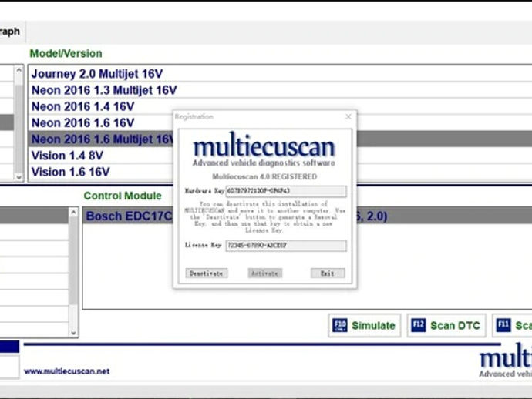Select Neon 2016 1.3 Multijet 16V
532x399 pixels.
click(x=280, y=90)
